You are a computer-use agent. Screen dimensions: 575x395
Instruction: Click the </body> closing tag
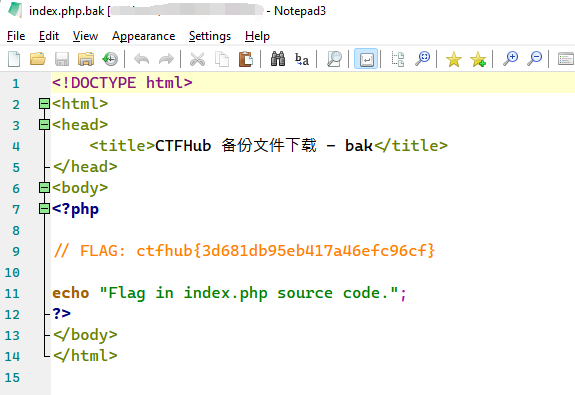[85, 335]
